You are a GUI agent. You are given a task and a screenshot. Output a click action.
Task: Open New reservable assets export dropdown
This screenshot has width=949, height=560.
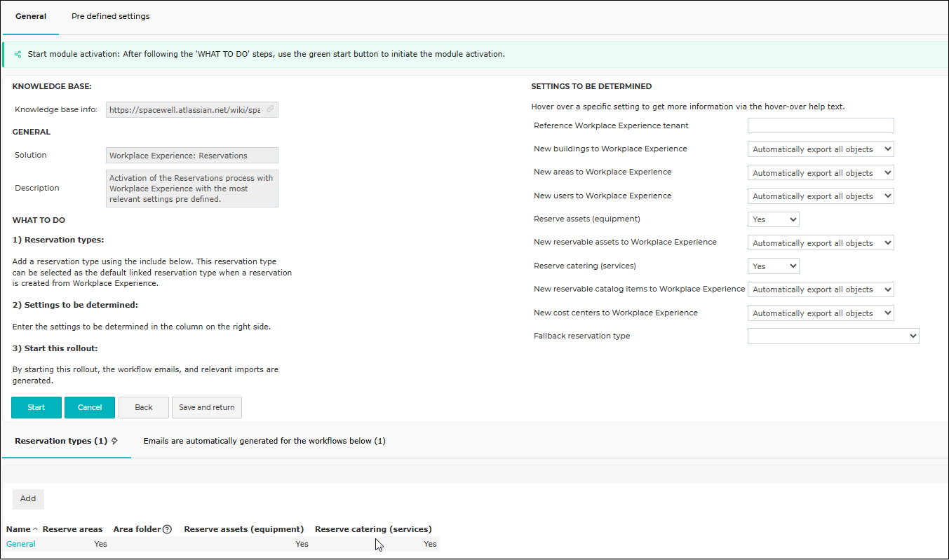click(821, 243)
